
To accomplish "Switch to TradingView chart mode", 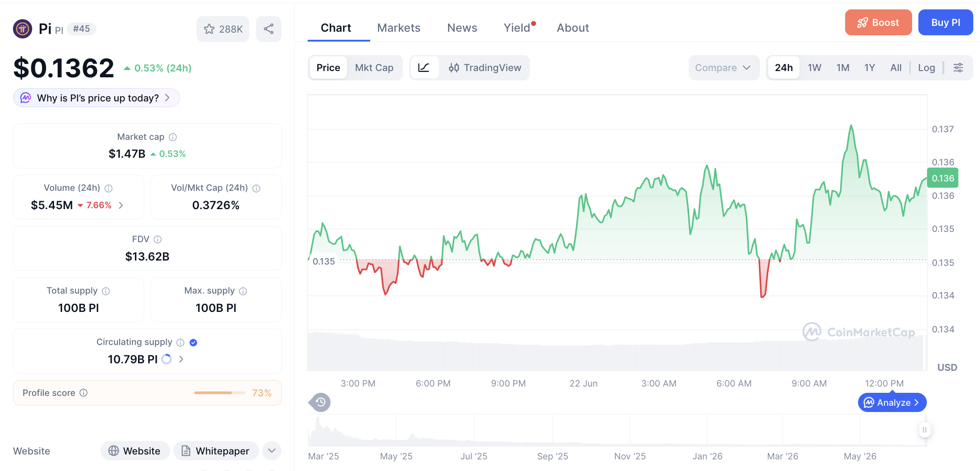I will (485, 68).
